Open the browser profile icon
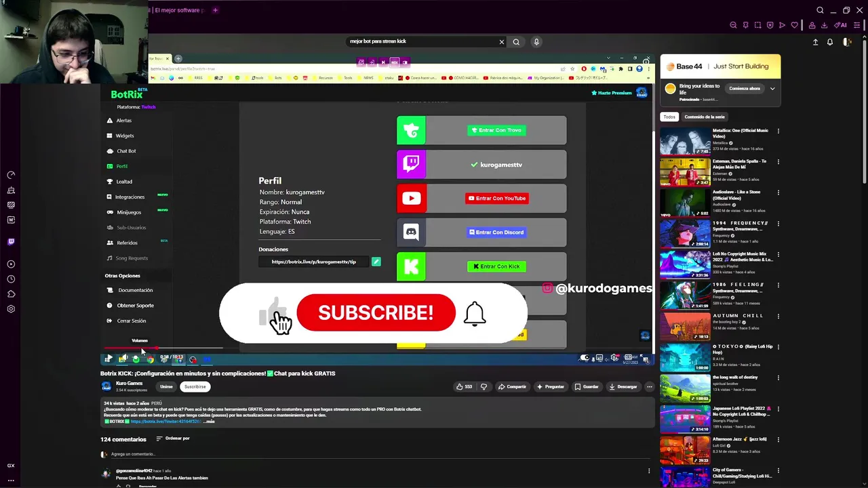This screenshot has width=868, height=488. coord(812,25)
